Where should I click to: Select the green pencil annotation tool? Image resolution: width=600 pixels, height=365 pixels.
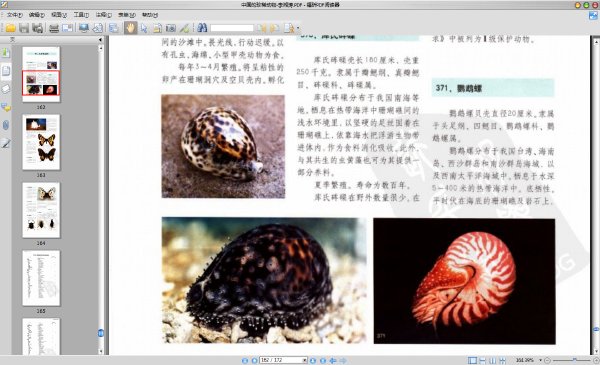pyautogui.click(x=184, y=28)
